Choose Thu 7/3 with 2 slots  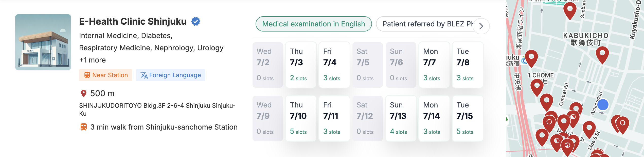tap(301, 65)
